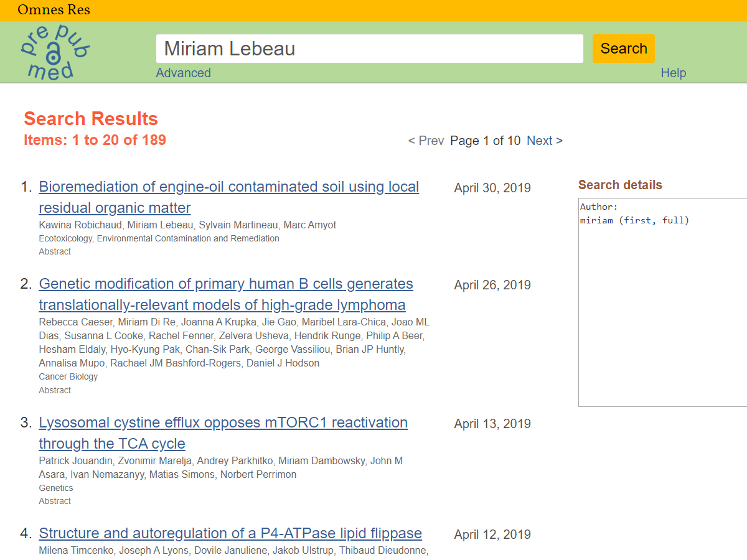Click the April 30, 2019 date
The width and height of the screenshot is (747, 560).
pos(492,188)
